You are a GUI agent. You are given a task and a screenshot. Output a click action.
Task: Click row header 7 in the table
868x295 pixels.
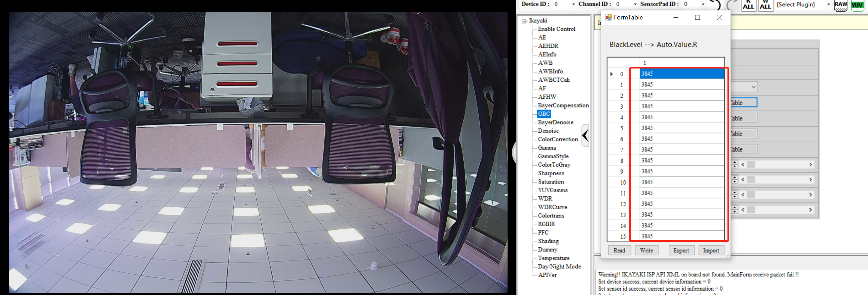[x=623, y=150]
